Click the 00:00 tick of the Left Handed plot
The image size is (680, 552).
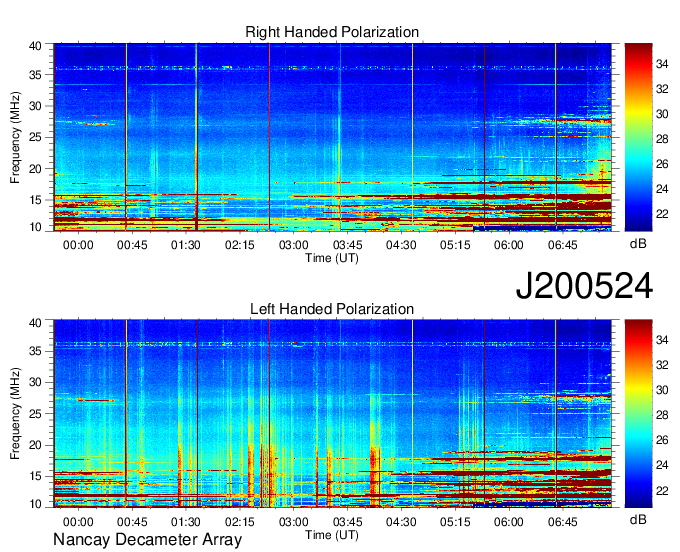tap(78, 522)
